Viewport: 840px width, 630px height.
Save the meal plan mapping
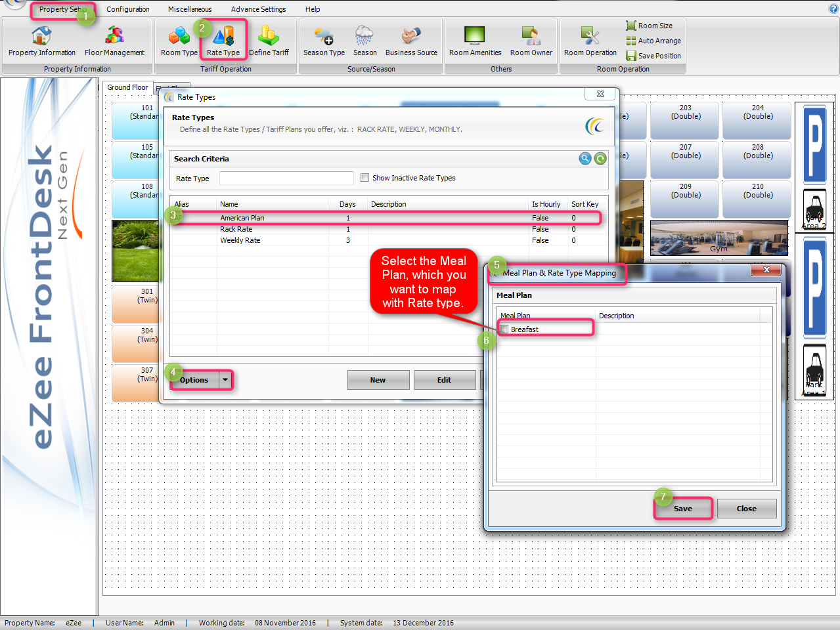[683, 509]
